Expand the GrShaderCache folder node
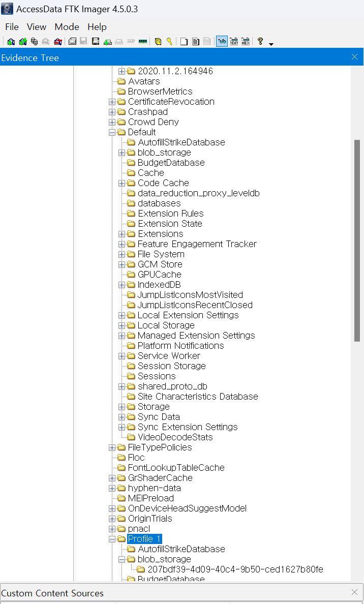This screenshot has height=604, width=364. tap(112, 478)
